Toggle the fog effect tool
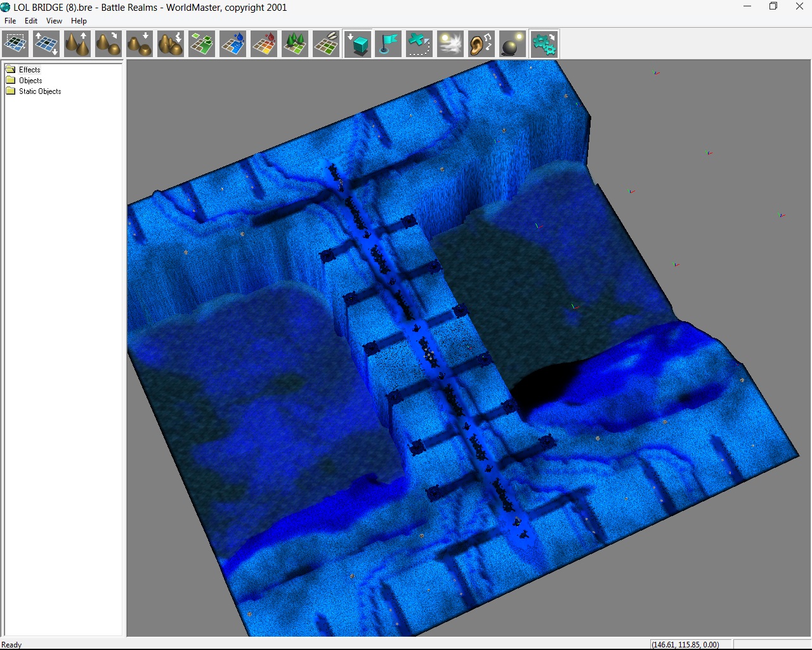This screenshot has width=812, height=650. (450, 44)
